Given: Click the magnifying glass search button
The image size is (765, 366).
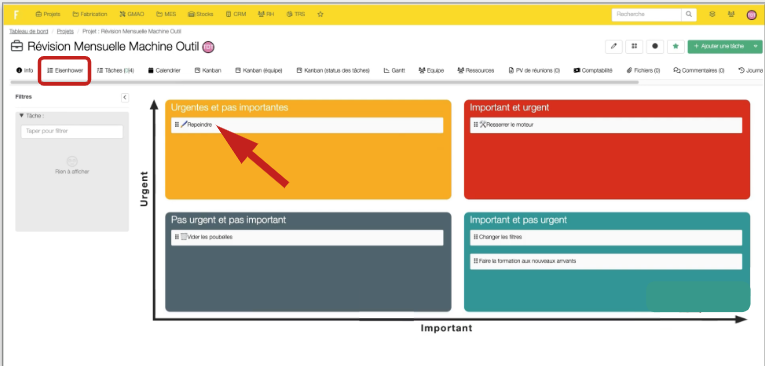Looking at the screenshot, I should [689, 15].
